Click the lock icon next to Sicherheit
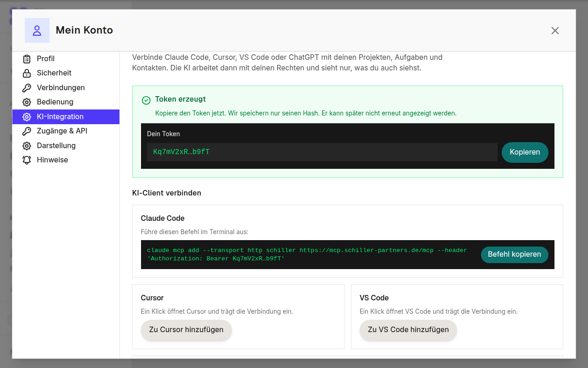 (x=27, y=73)
